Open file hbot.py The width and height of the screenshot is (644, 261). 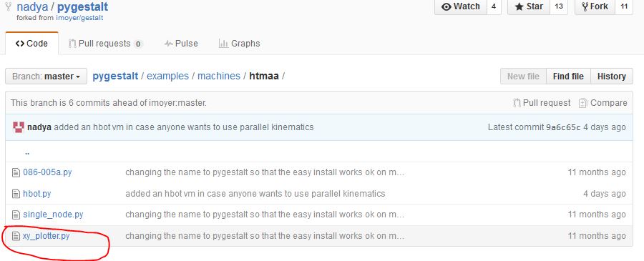(37, 194)
